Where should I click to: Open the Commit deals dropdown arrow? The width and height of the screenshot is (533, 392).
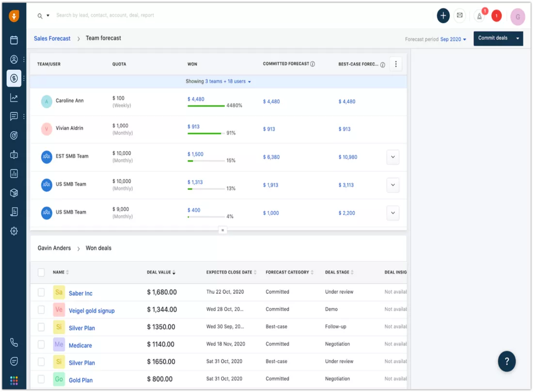(x=517, y=38)
